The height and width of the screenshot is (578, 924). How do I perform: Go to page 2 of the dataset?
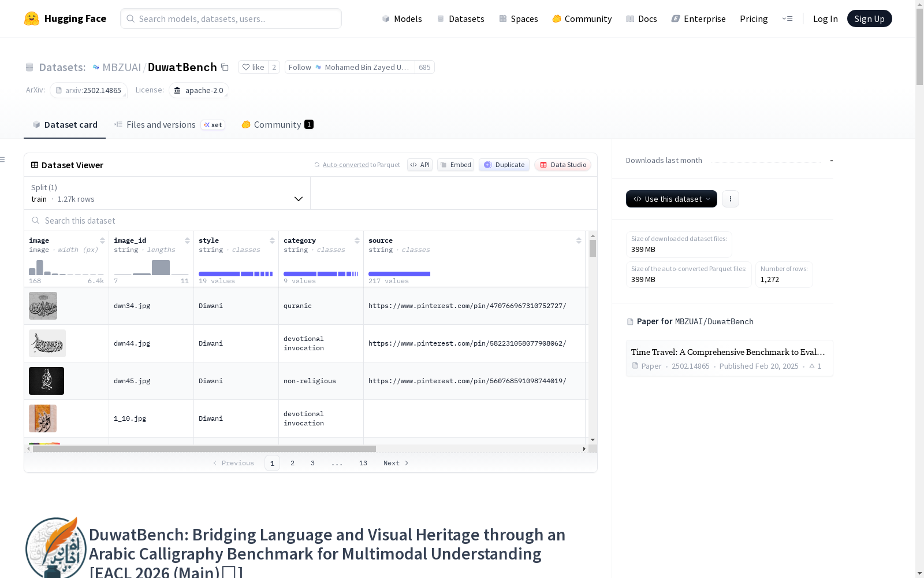pyautogui.click(x=293, y=463)
